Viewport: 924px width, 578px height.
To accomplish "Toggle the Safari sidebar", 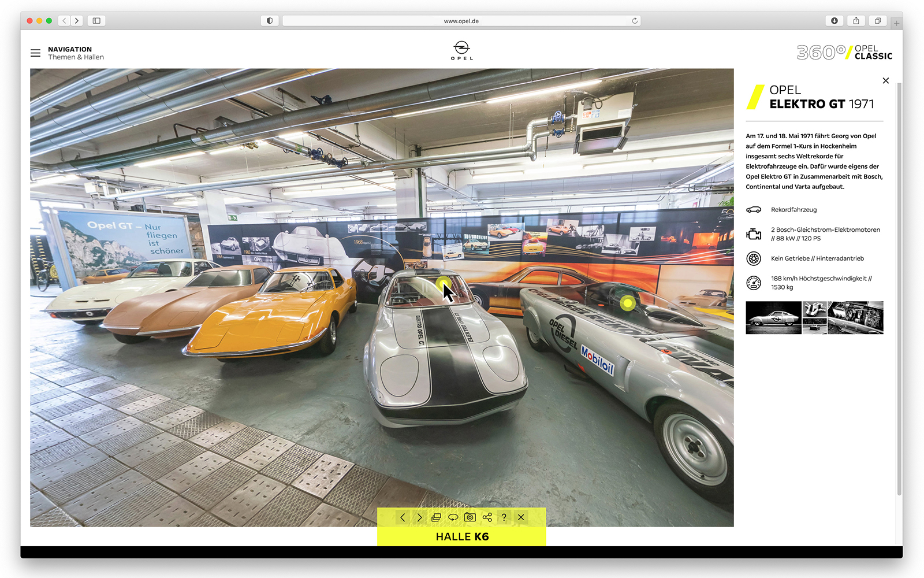I will [x=96, y=21].
